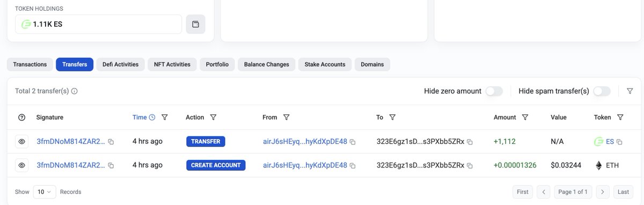Open From address link in the CREATE ACCOUNT row

[x=305, y=165]
